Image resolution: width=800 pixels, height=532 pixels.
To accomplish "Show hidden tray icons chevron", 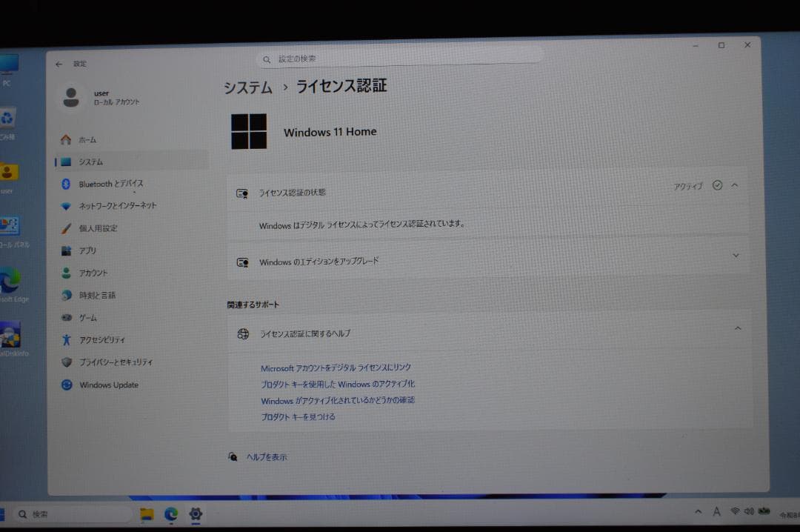I will click(698, 511).
